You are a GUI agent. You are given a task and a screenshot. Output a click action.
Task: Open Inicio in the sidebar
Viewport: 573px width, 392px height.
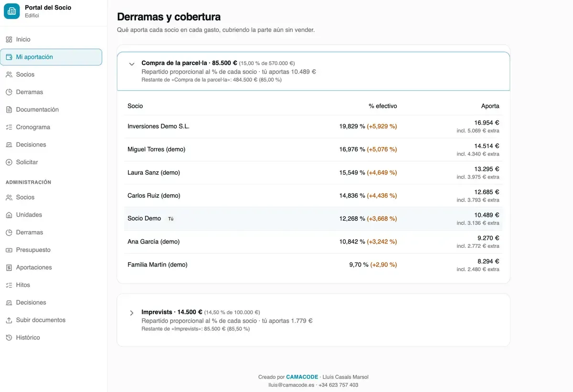coord(51,40)
